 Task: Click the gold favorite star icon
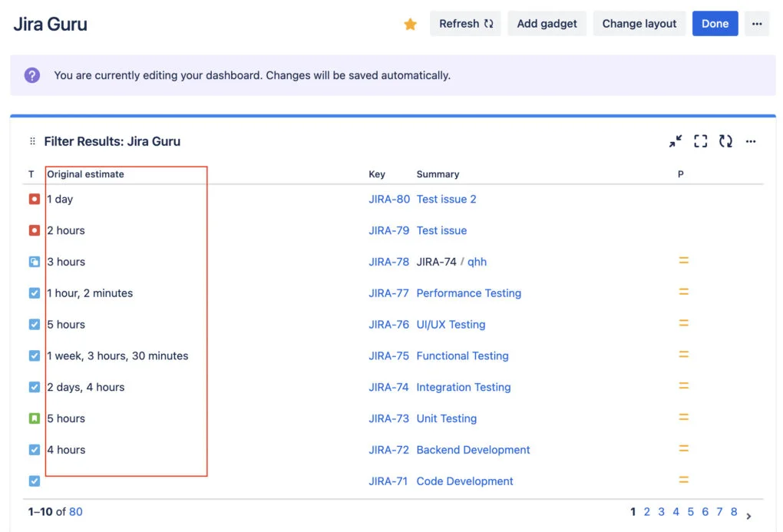[410, 24]
